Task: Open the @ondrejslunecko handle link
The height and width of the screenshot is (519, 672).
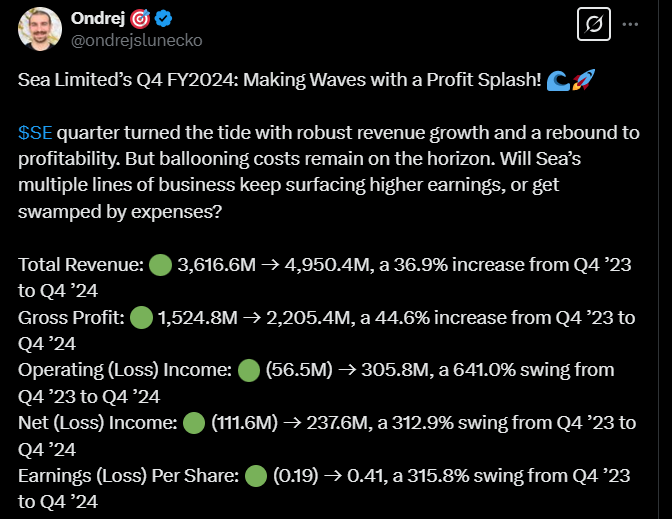Action: point(138,41)
